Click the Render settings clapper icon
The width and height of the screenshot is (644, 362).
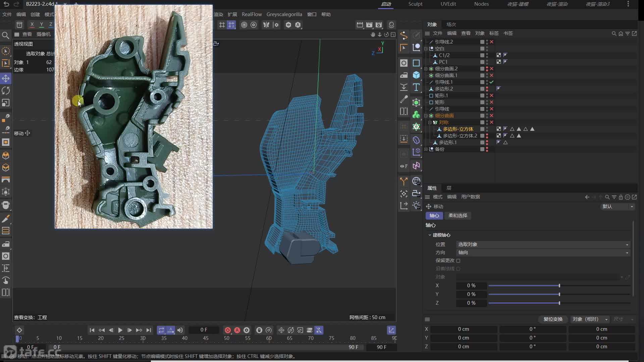pyautogui.click(x=379, y=25)
